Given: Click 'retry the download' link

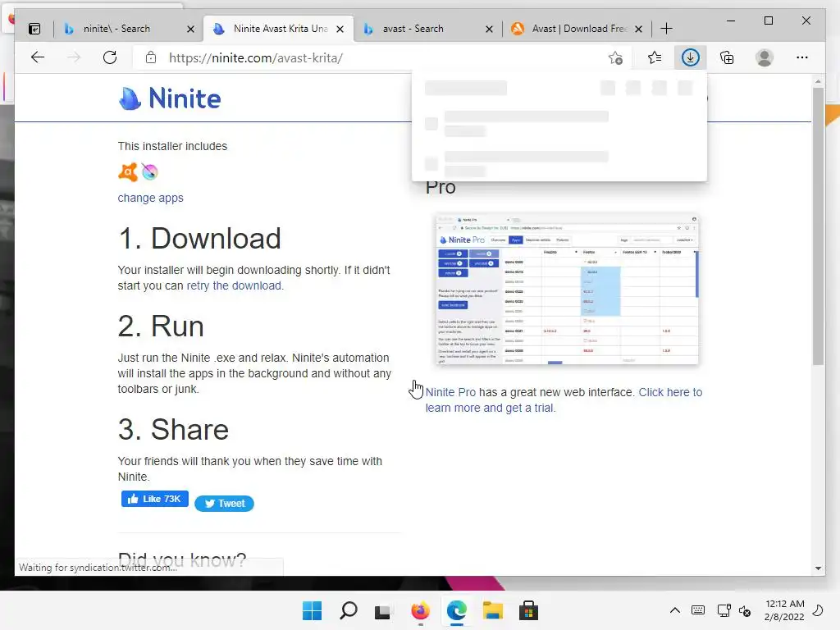Looking at the screenshot, I should [234, 285].
